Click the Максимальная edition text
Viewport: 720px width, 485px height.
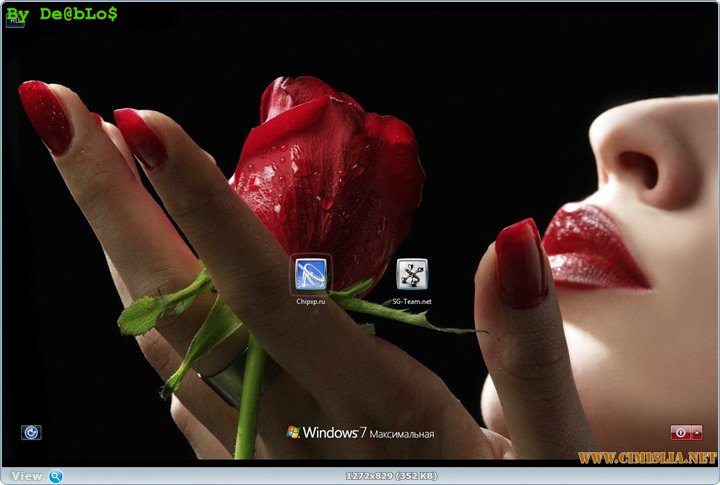(401, 434)
